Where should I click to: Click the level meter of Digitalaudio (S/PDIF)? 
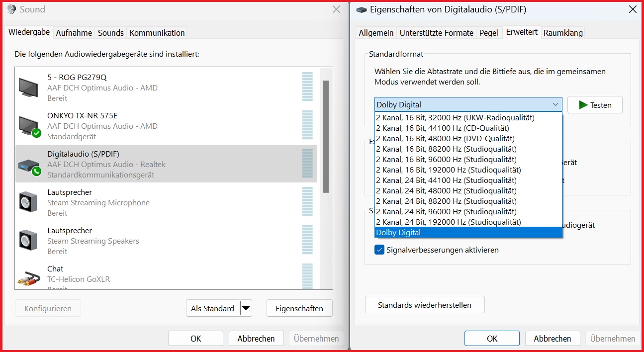click(x=308, y=164)
